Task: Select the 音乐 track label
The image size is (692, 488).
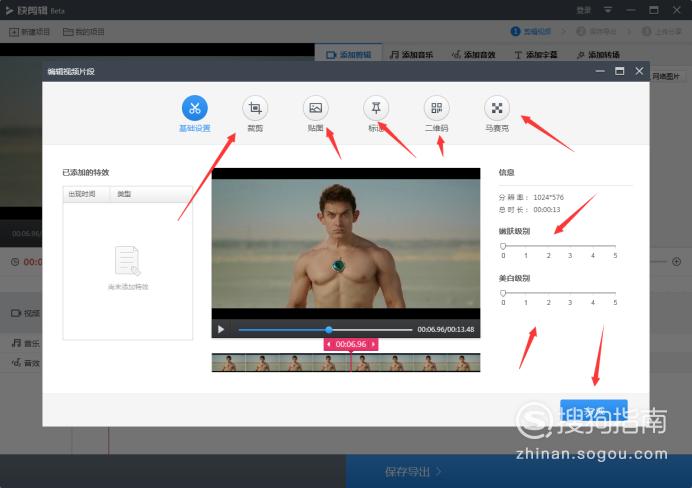Action: pyautogui.click(x=26, y=343)
